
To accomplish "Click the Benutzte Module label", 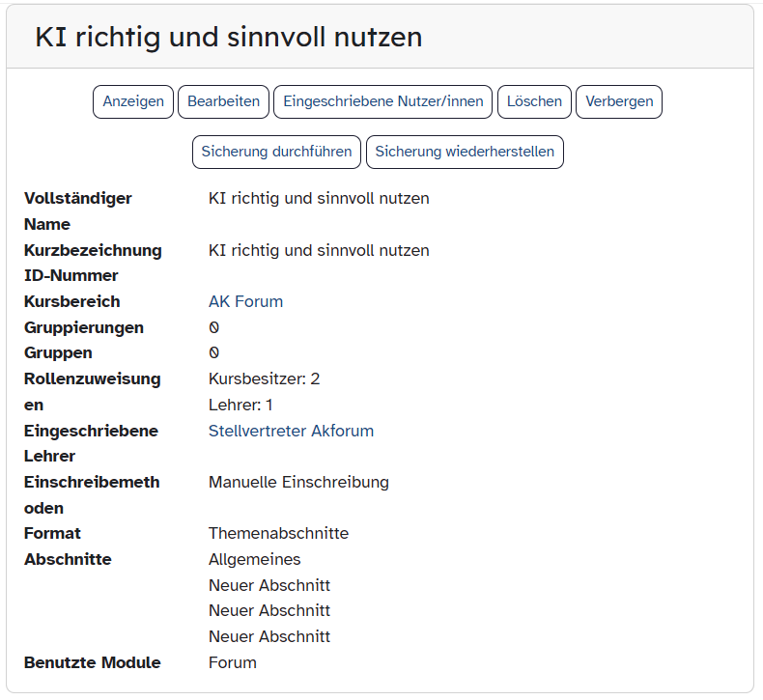I will (92, 662).
